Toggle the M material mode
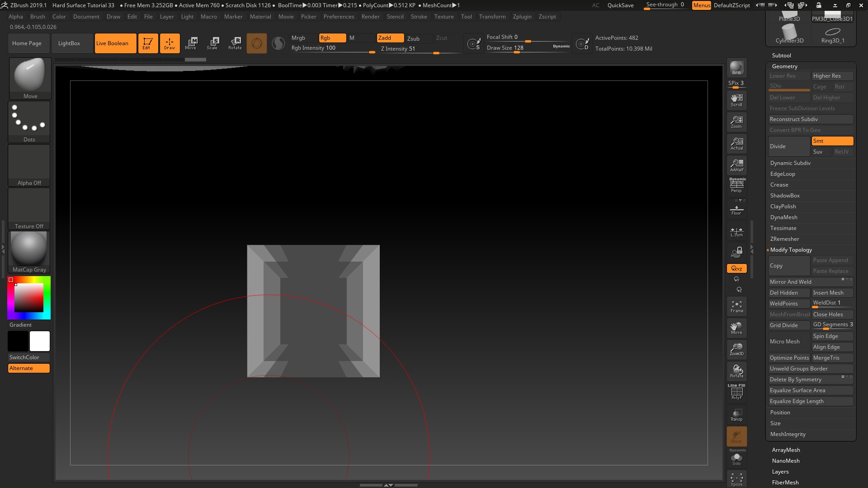 [360, 38]
